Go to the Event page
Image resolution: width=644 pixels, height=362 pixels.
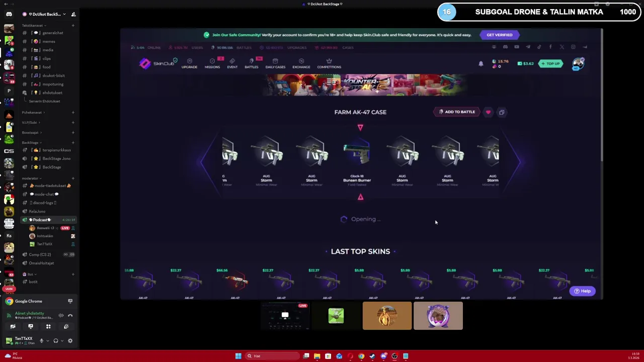click(232, 63)
